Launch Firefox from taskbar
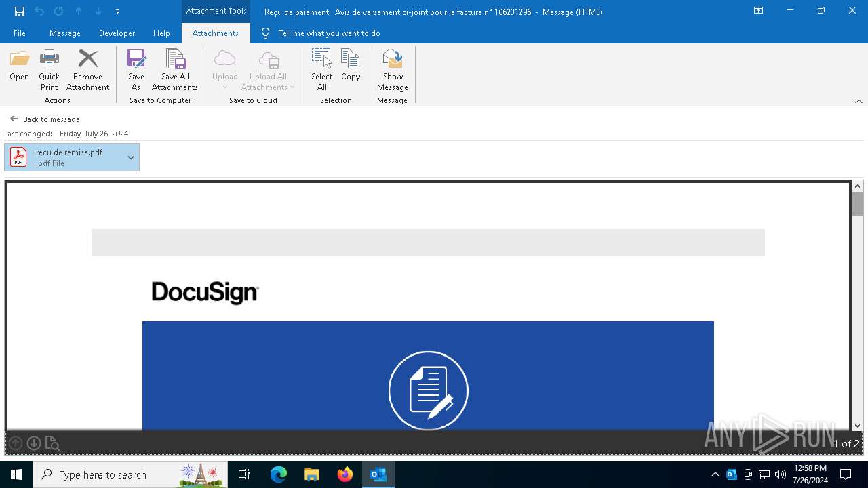868x488 pixels. click(345, 474)
